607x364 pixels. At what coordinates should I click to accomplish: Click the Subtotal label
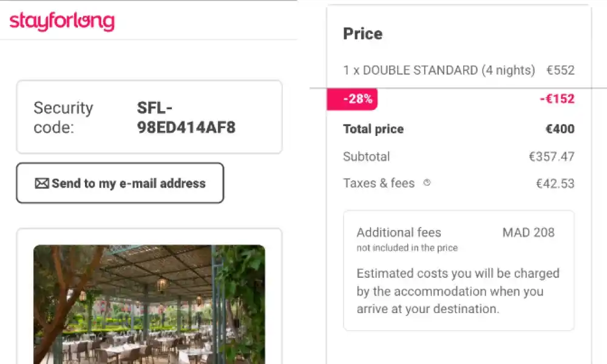(x=367, y=157)
